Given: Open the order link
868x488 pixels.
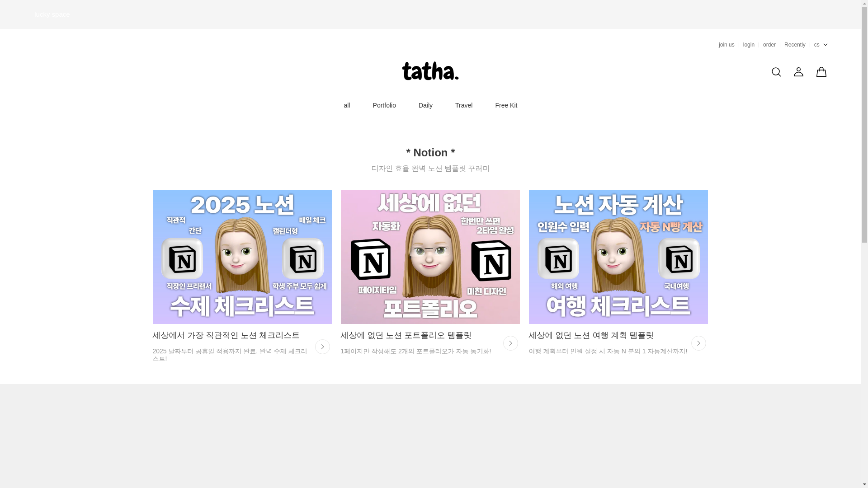Looking at the screenshot, I should click(x=769, y=45).
